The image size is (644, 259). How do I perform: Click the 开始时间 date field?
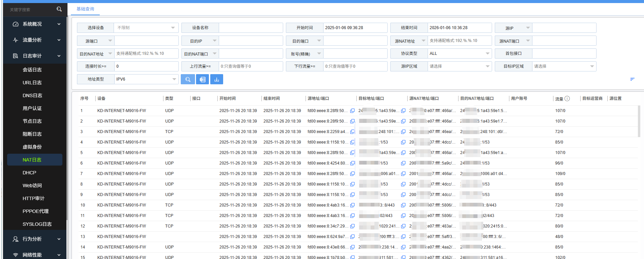click(x=355, y=28)
